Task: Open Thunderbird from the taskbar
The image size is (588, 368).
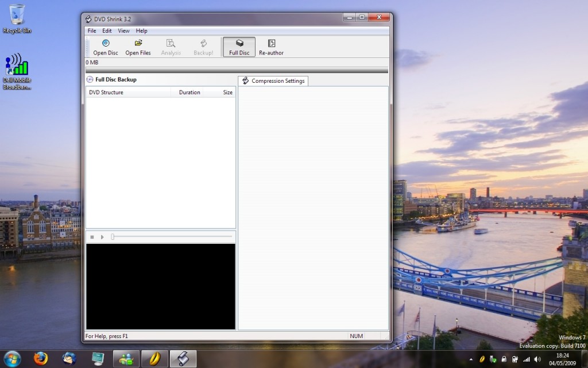Action: 69,359
